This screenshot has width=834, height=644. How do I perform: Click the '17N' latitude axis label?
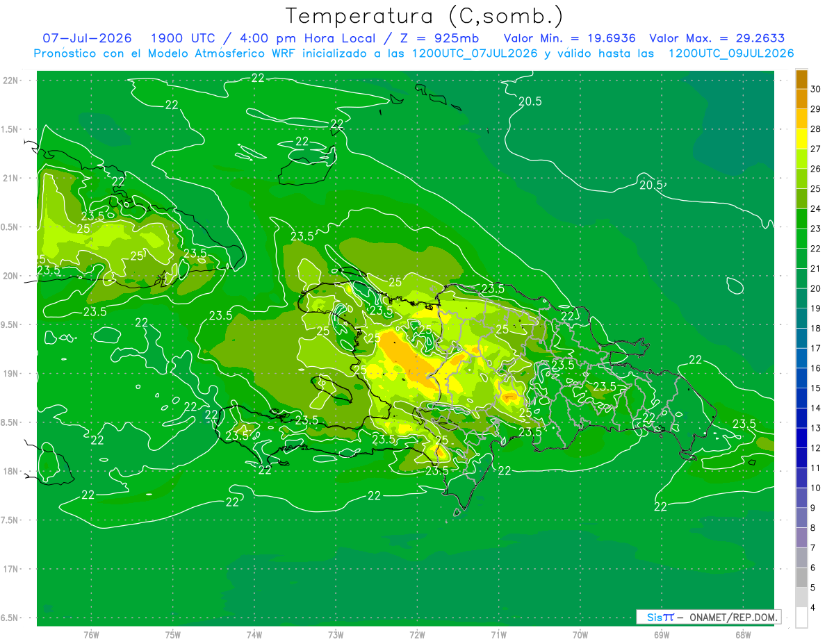pyautogui.click(x=11, y=569)
